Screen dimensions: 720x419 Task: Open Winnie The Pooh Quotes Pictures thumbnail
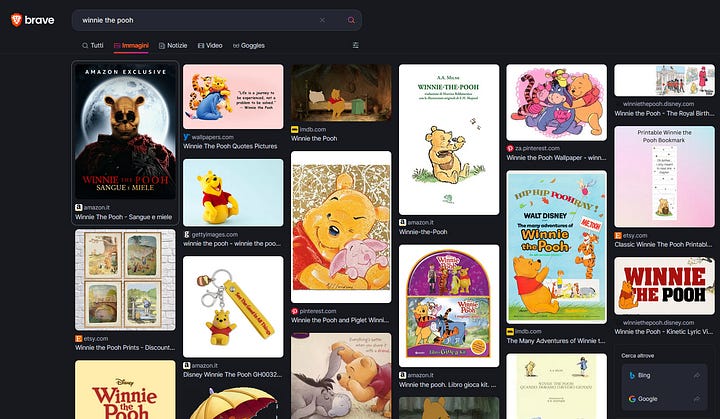click(x=233, y=96)
